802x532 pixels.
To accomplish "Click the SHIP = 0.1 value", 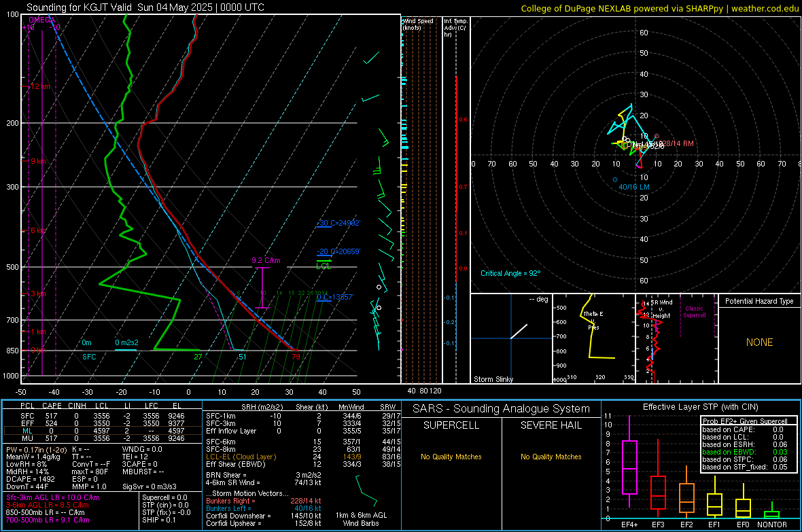I will click(x=159, y=520).
